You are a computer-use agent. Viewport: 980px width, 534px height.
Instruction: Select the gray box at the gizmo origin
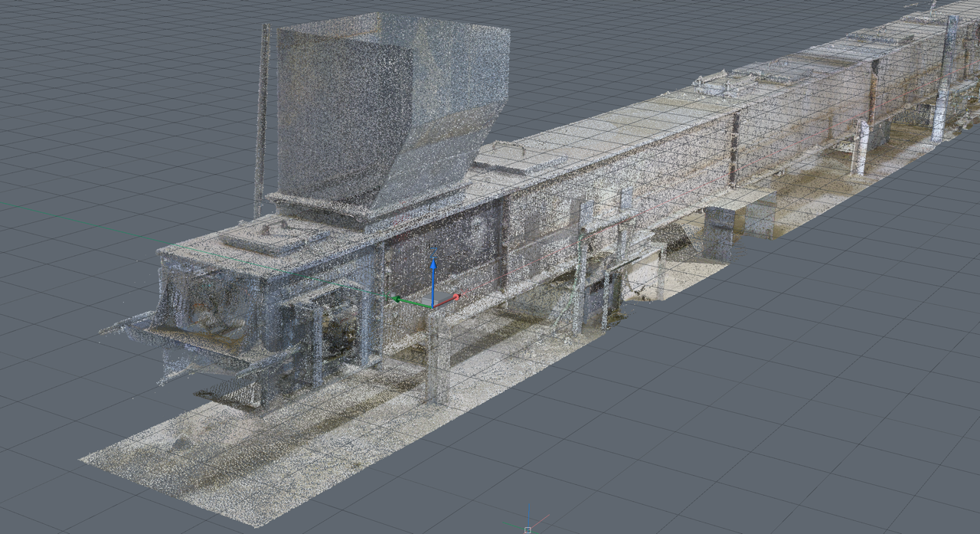[x=439, y=300]
